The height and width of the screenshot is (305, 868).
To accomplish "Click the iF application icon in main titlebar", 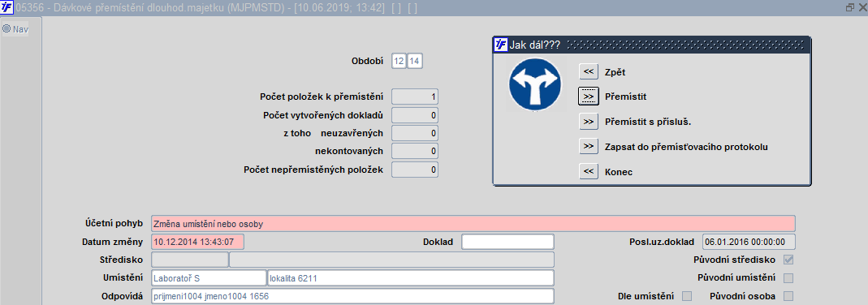I will click(x=7, y=8).
